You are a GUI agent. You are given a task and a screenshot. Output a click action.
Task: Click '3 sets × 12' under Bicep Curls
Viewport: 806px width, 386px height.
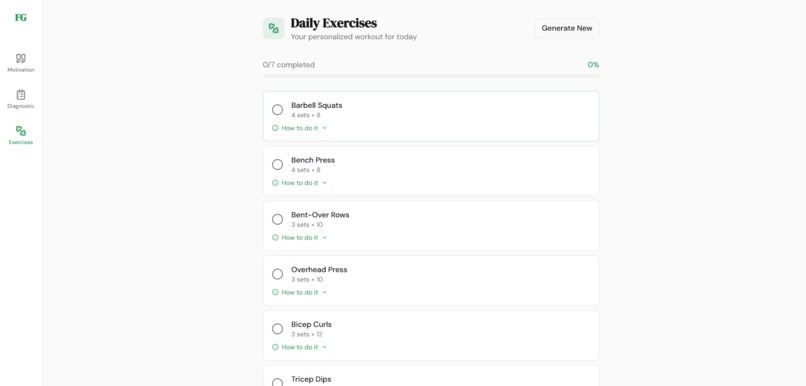coord(307,334)
